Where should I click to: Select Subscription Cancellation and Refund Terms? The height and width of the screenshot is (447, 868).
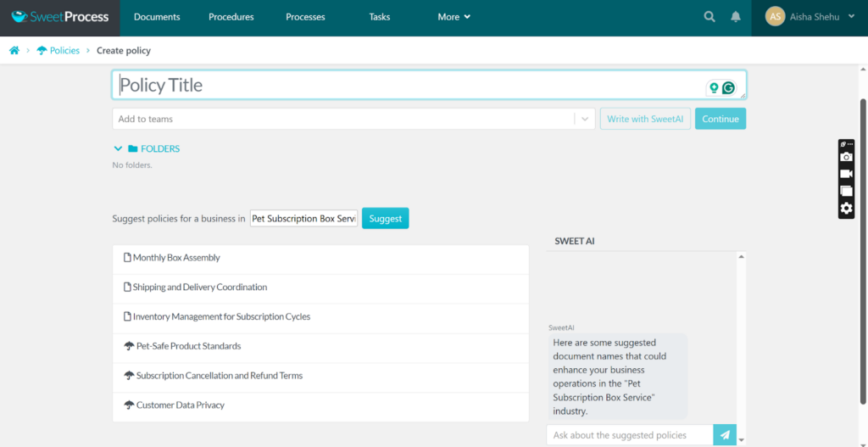tap(320, 376)
